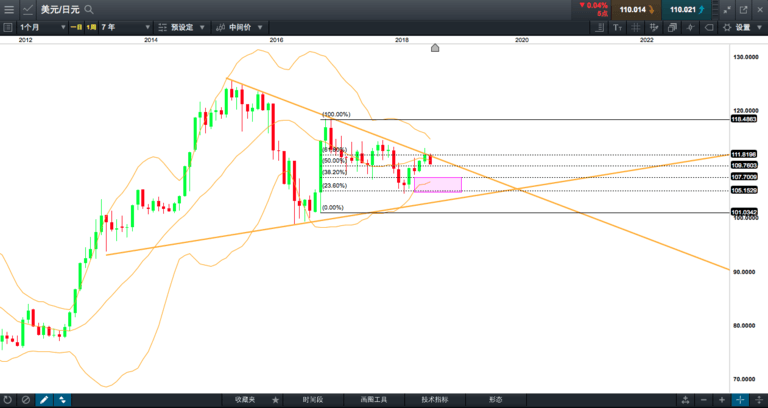Click the 美元/日元 instrument title
This screenshot has width=768, height=408.
pyautogui.click(x=60, y=9)
